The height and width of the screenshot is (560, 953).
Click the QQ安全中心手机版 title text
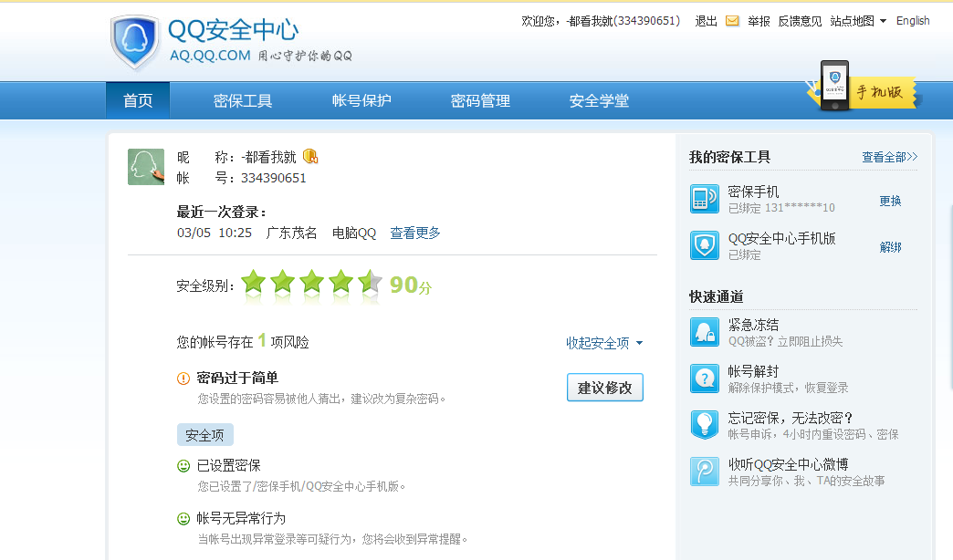click(782, 238)
